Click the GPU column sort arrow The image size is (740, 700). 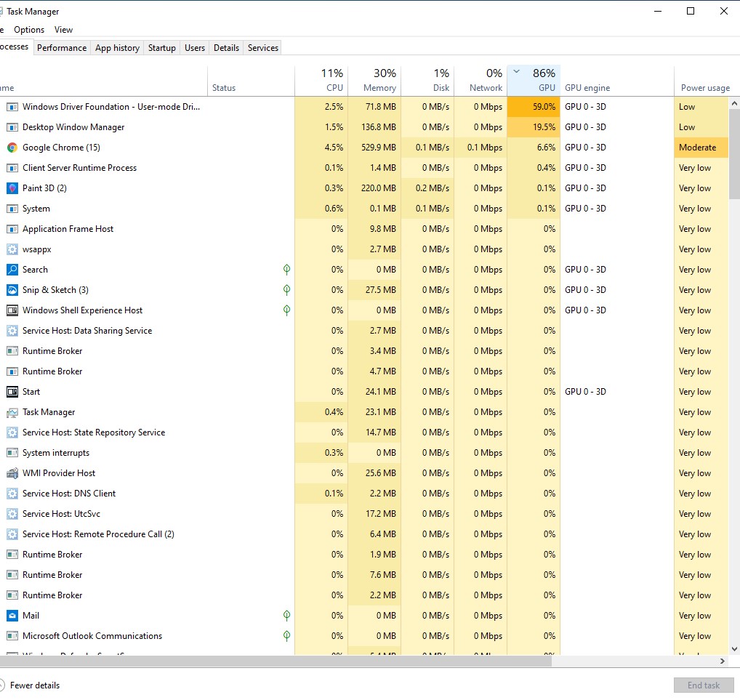tap(516, 72)
